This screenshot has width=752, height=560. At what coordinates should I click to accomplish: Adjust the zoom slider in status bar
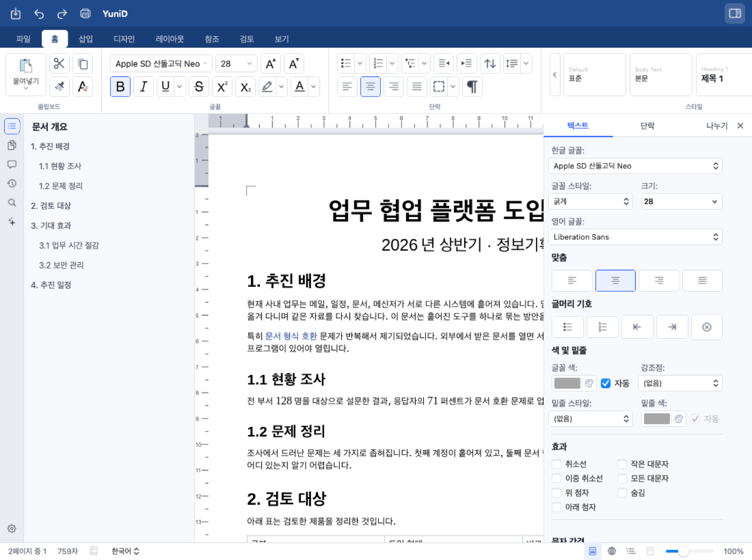point(689,551)
